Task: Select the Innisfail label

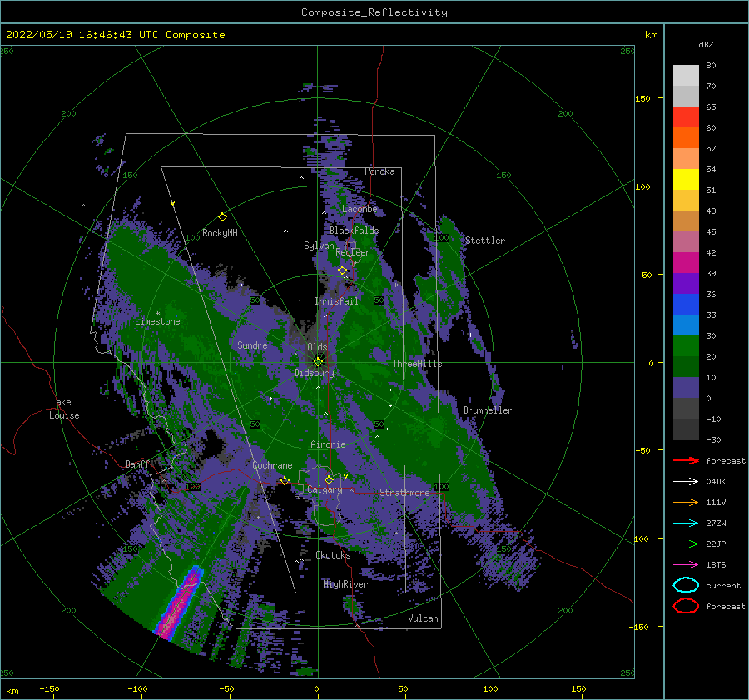Action: 336,301
